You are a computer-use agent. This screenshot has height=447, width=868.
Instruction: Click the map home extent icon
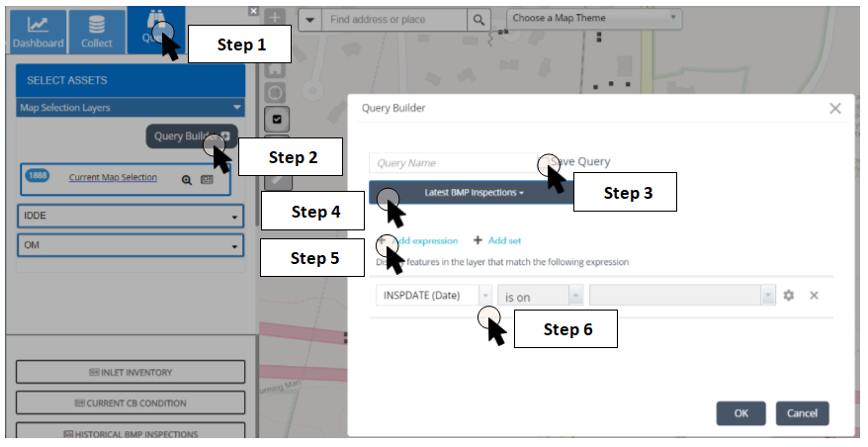(275, 69)
